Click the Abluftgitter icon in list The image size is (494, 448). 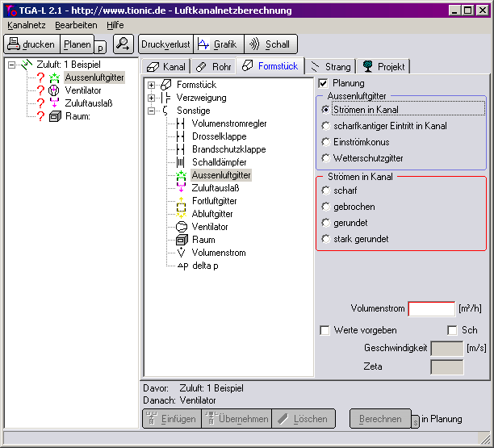coord(181,214)
